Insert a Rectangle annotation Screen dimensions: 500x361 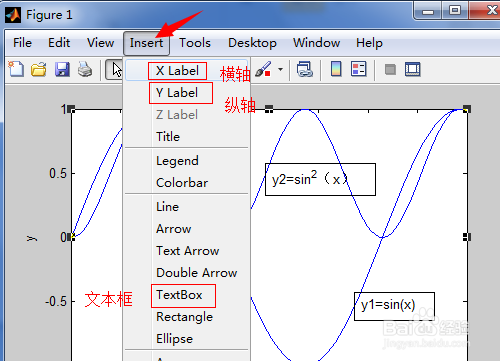(x=187, y=317)
